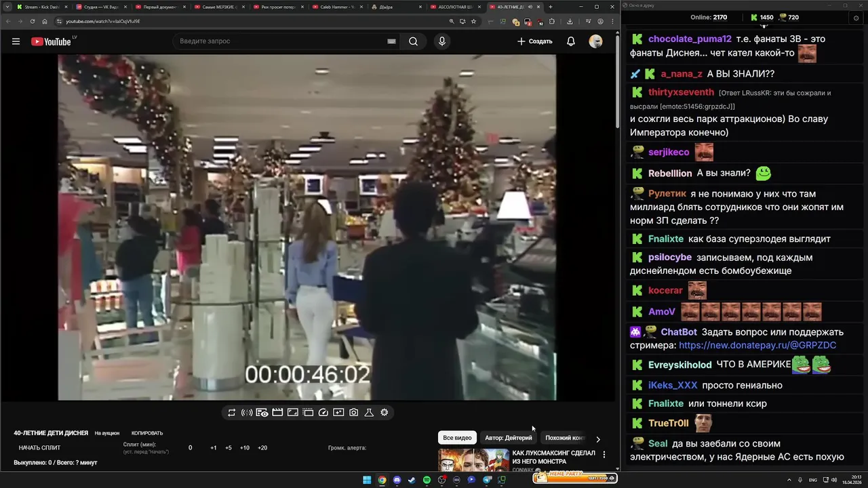Add +1 minute to split
The height and width of the screenshot is (488, 868).
(214, 447)
